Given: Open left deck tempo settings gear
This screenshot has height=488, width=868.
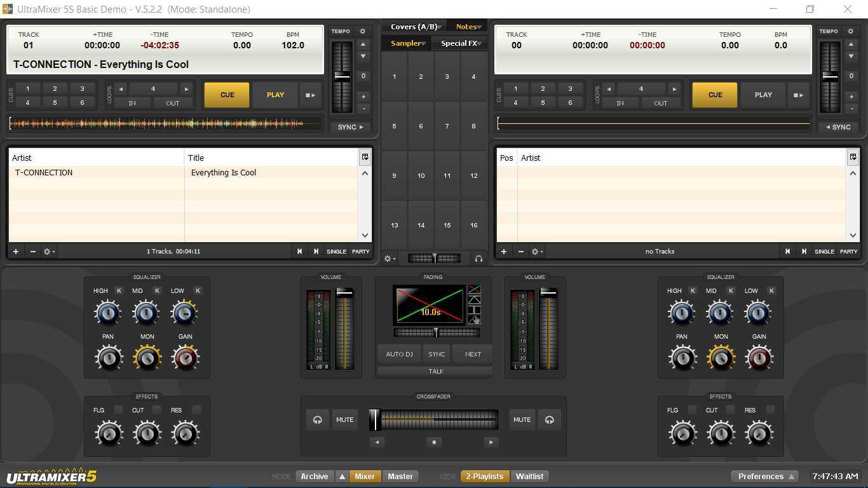Looking at the screenshot, I should [363, 31].
